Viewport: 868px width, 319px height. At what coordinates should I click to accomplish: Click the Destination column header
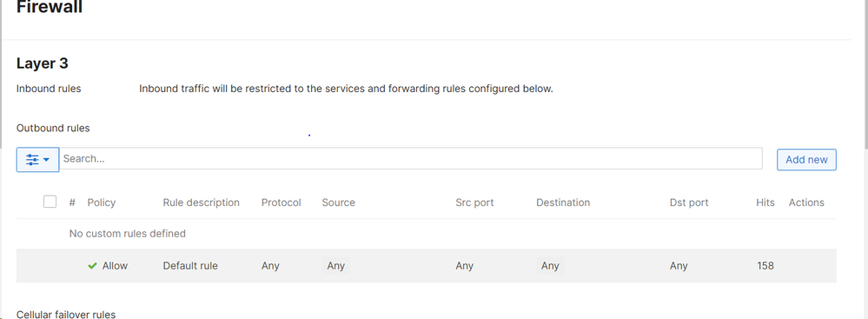click(563, 203)
